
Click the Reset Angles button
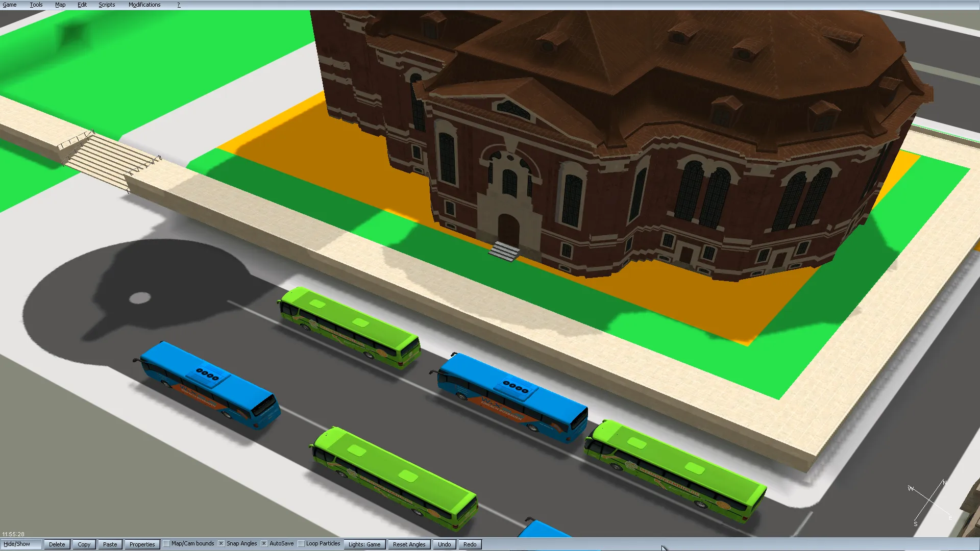[x=409, y=544]
